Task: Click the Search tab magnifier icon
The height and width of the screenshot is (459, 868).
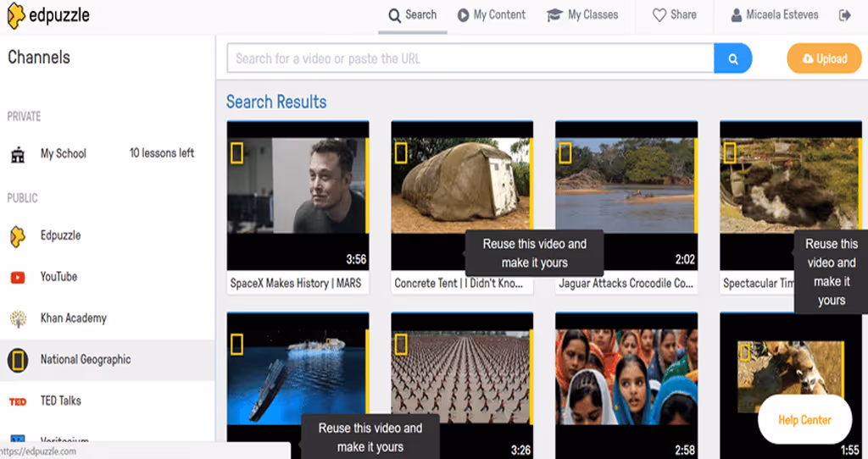Action: pyautogui.click(x=394, y=15)
